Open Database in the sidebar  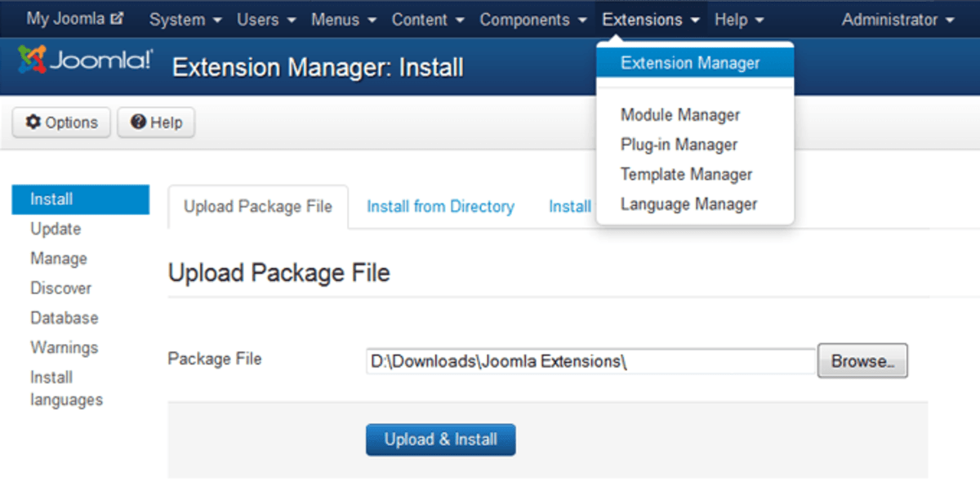pyautogui.click(x=65, y=318)
